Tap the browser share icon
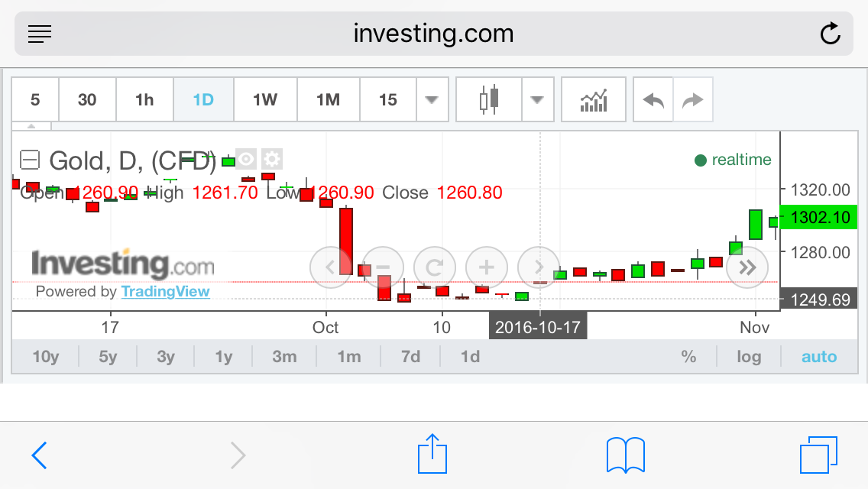Screen dimensions: 868x489 click(432, 455)
